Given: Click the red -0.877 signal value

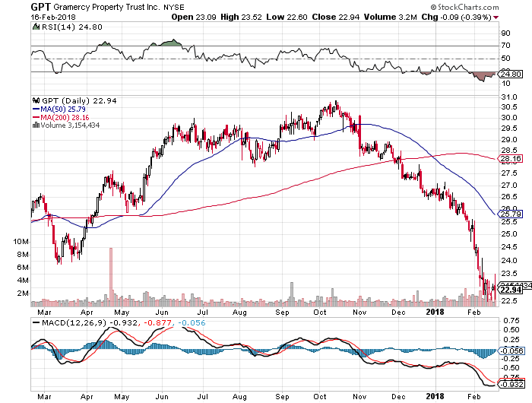Looking at the screenshot, I should click(x=158, y=322).
